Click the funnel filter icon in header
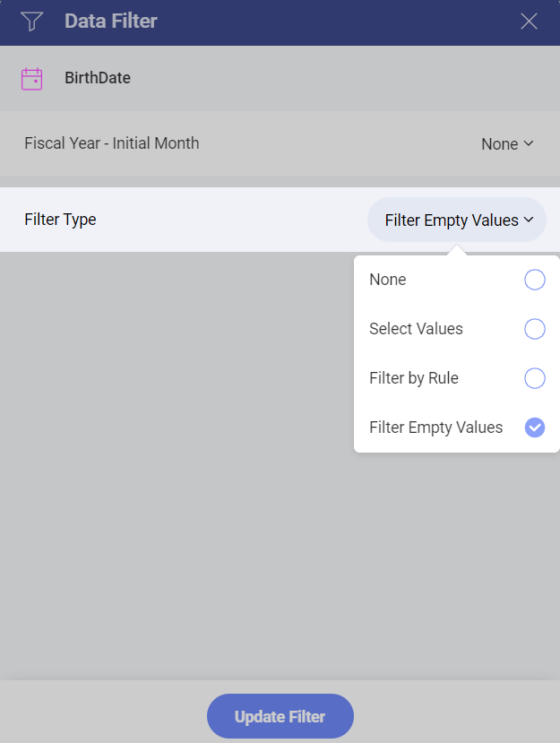Image resolution: width=560 pixels, height=743 pixels. [x=31, y=22]
